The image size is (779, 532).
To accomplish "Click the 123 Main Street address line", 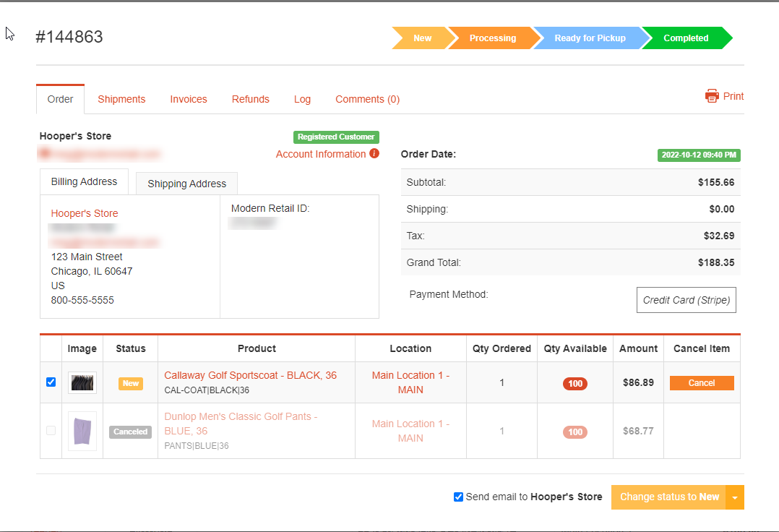I will point(87,257).
